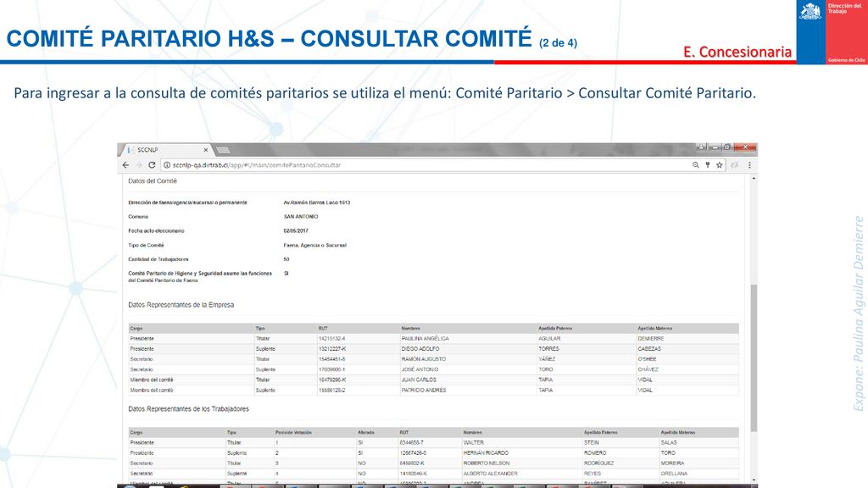This screenshot has width=868, height=488.
Task: Click name cell 'JOSÉ ANTONIO'
Action: tap(420, 369)
